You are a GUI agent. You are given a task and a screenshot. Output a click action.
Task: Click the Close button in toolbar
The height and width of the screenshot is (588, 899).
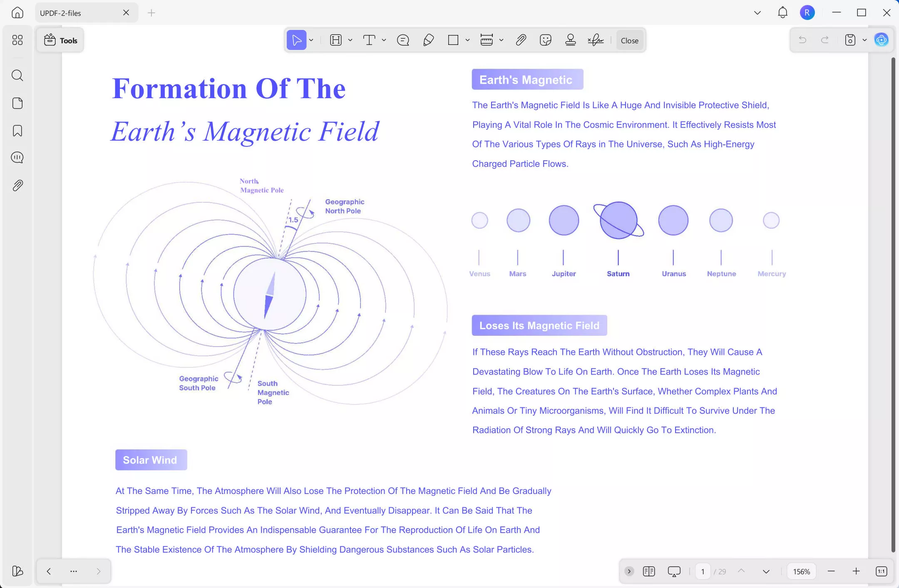point(629,40)
